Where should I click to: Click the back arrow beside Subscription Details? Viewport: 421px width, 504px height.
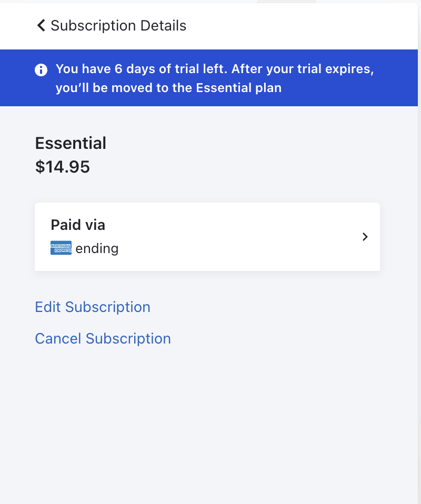(41, 25)
